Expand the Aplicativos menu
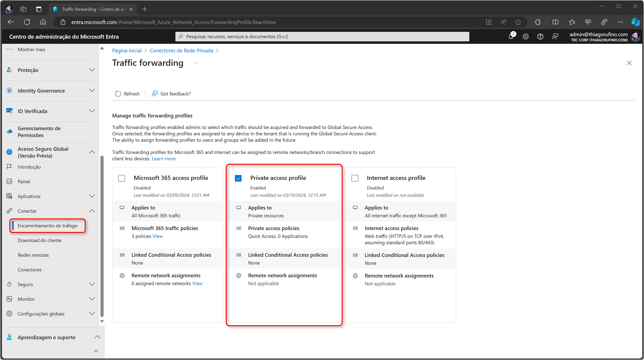 tap(92, 196)
